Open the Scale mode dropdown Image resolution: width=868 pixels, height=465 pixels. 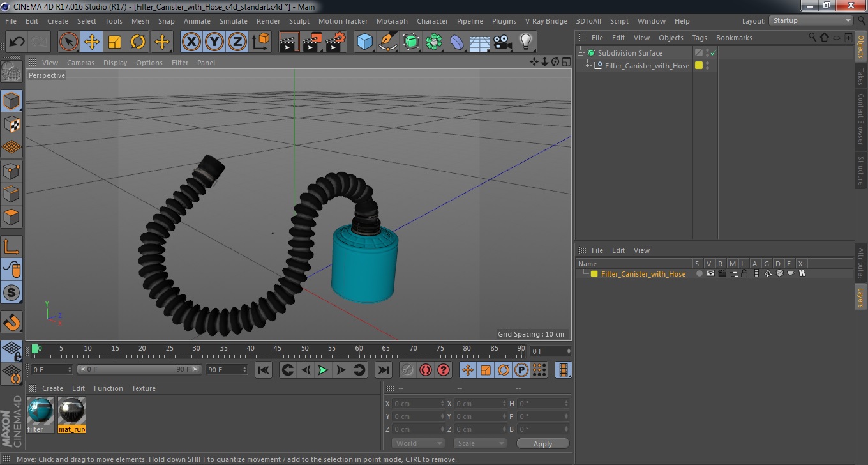coord(480,443)
